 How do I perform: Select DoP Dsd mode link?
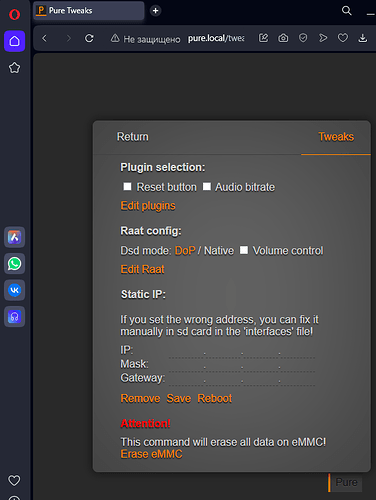(x=185, y=251)
